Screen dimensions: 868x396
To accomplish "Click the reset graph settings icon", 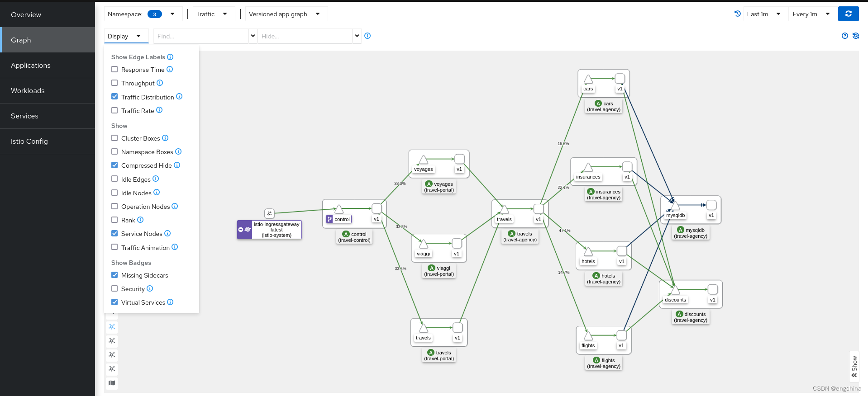I will point(855,36).
